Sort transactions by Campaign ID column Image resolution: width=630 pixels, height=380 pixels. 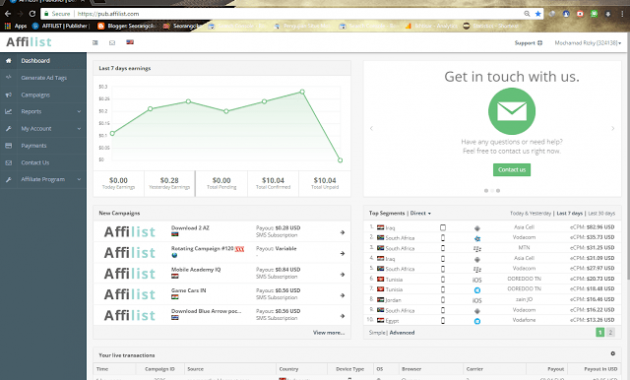(160, 369)
